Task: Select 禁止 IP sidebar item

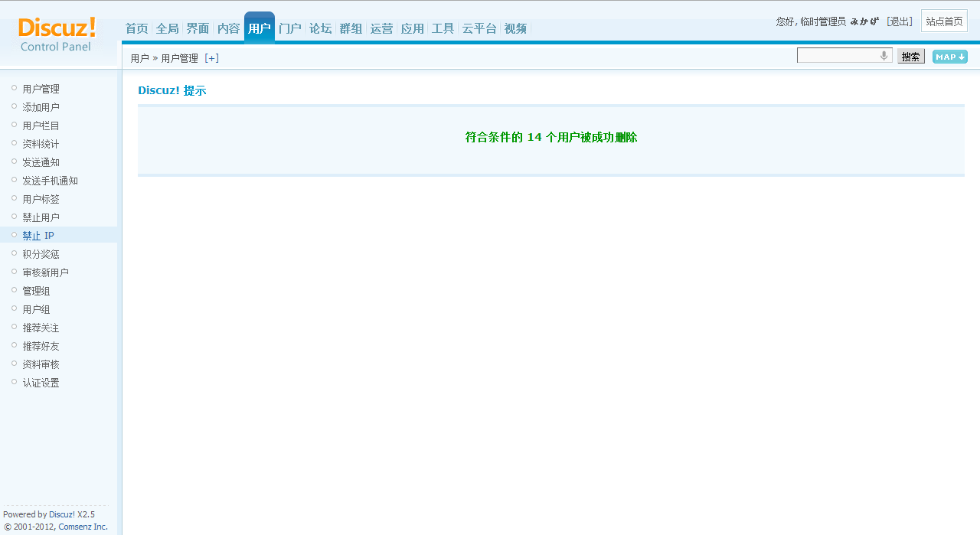Action: click(x=38, y=236)
